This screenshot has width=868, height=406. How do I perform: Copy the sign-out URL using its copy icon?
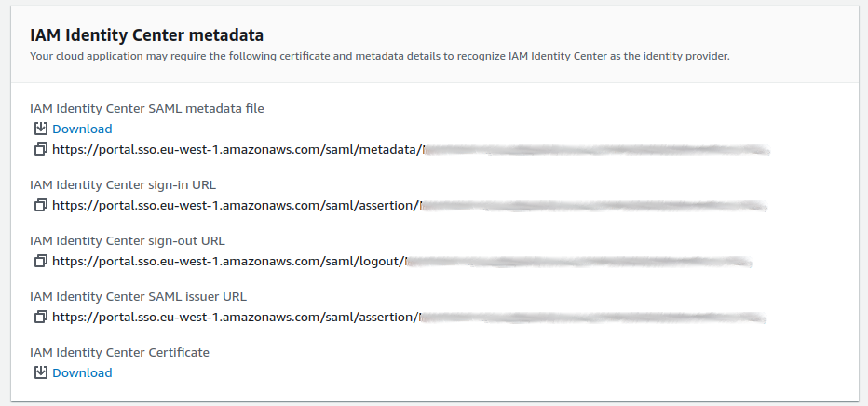tap(40, 261)
